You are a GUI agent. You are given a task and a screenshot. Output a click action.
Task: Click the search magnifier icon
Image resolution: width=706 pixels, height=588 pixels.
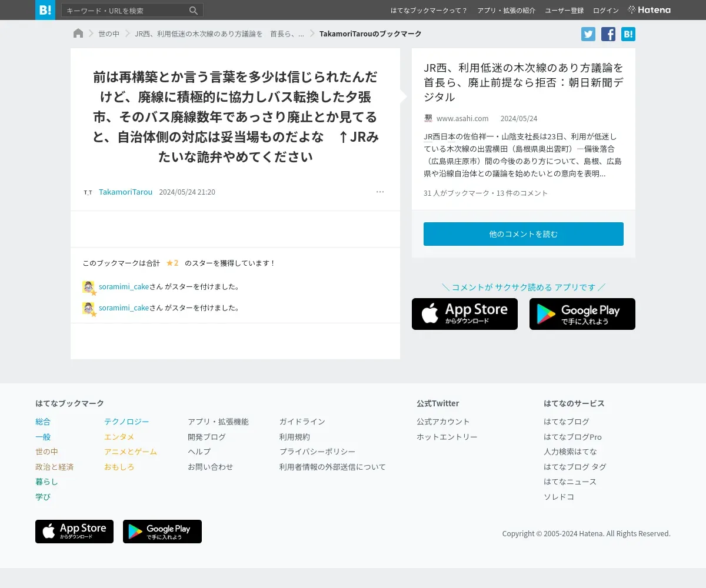(194, 11)
